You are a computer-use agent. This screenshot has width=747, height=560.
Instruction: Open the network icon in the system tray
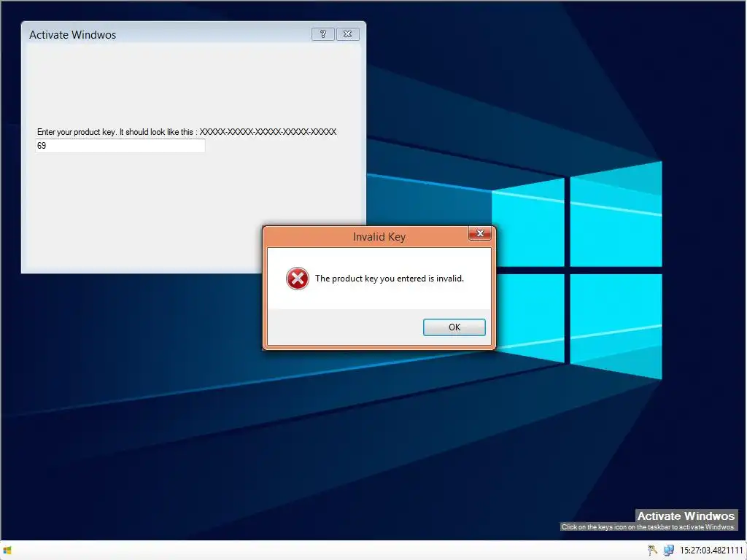click(x=668, y=551)
